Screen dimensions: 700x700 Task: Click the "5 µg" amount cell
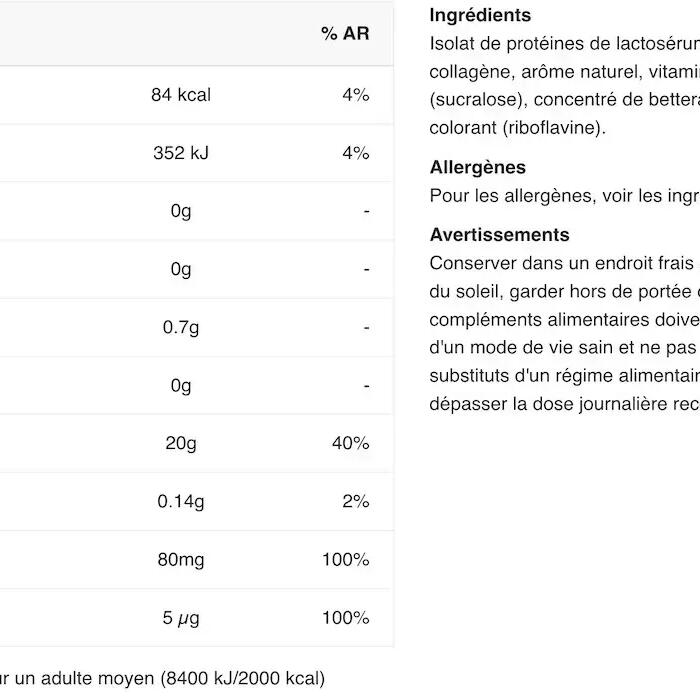point(181,618)
